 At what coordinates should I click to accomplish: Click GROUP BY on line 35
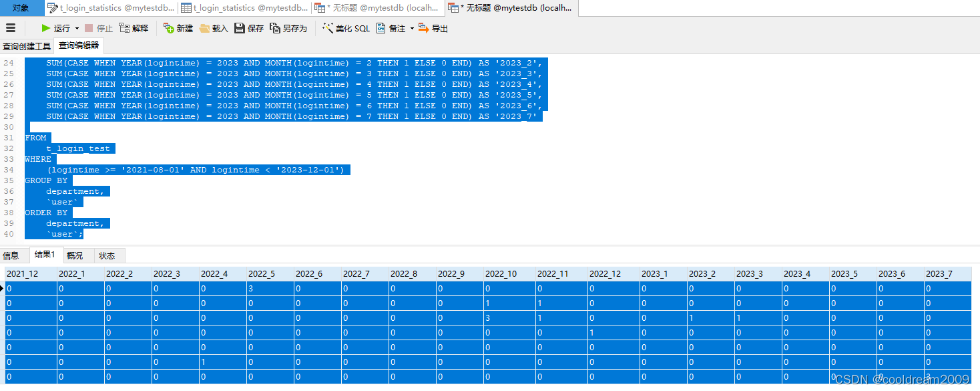coord(46,180)
